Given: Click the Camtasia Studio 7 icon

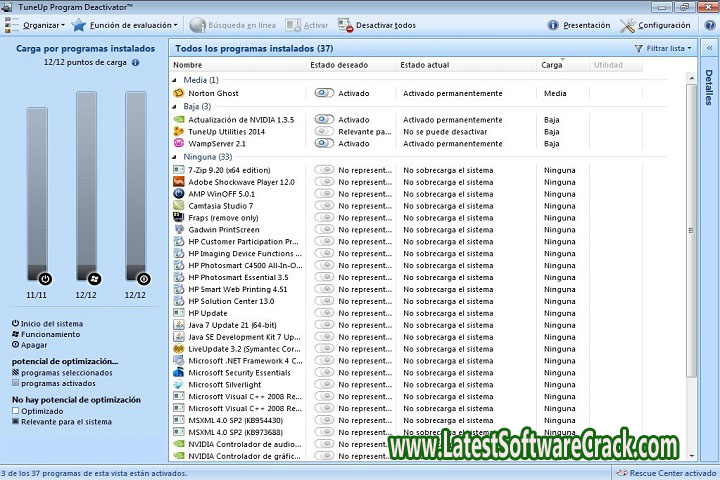Looking at the screenshot, I should [x=178, y=206].
